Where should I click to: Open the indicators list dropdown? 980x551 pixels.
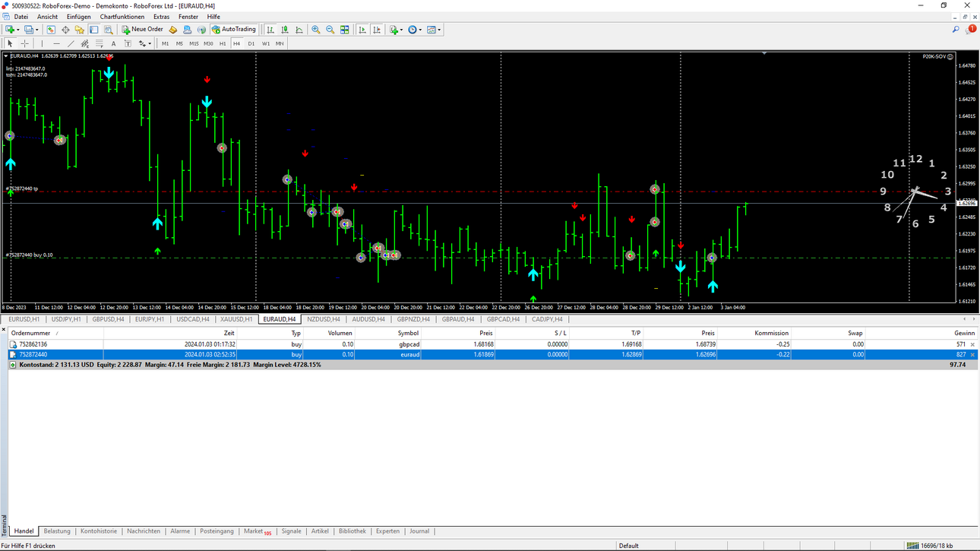395,30
